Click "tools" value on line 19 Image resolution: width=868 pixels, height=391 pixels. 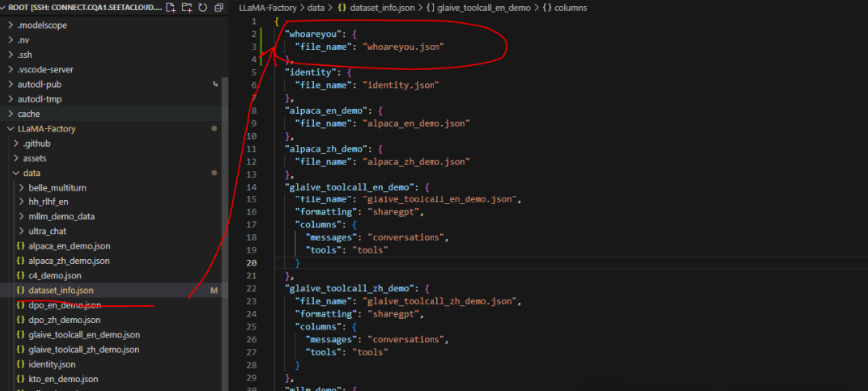pos(370,250)
